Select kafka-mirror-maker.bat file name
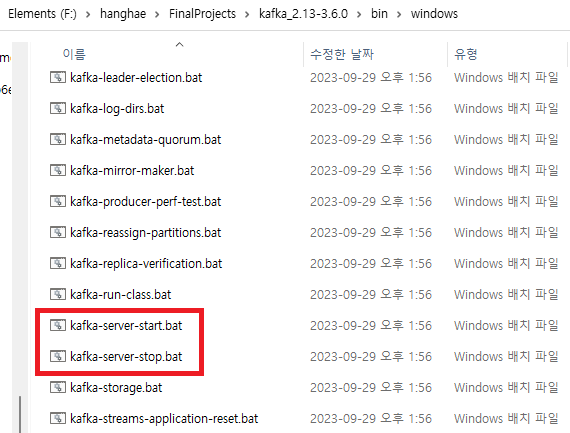 pyautogui.click(x=132, y=171)
